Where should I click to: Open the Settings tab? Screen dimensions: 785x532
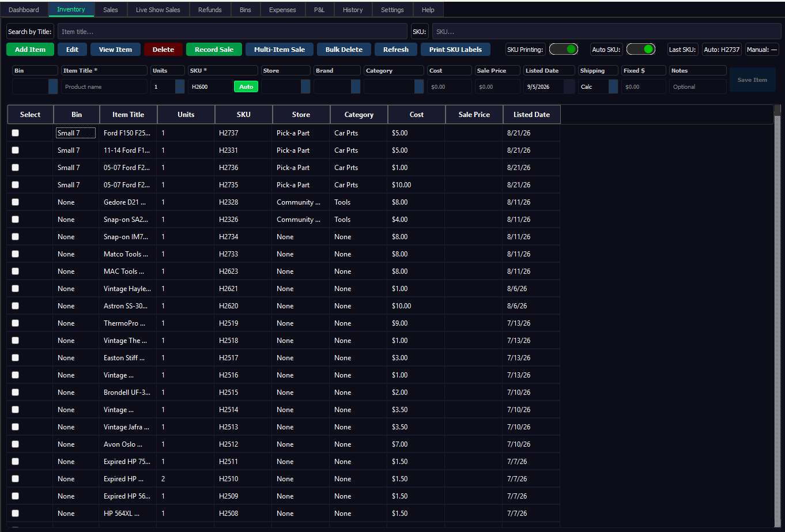392,10
